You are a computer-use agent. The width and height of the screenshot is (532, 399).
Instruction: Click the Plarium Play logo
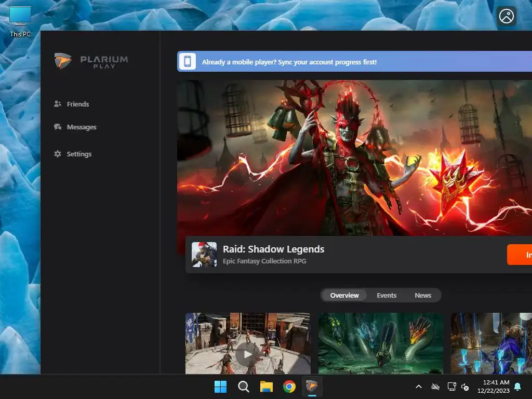click(x=91, y=61)
